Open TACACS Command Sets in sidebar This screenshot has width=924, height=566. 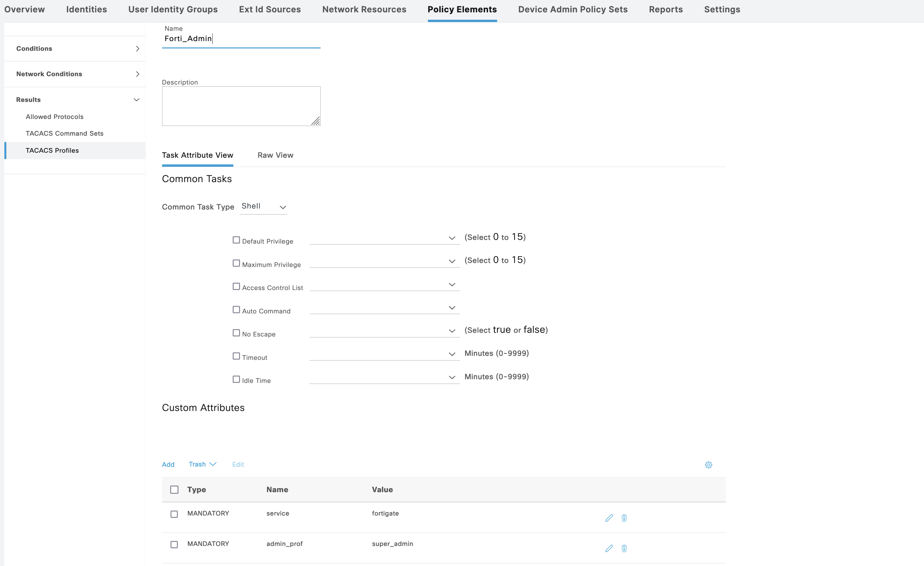pyautogui.click(x=65, y=133)
